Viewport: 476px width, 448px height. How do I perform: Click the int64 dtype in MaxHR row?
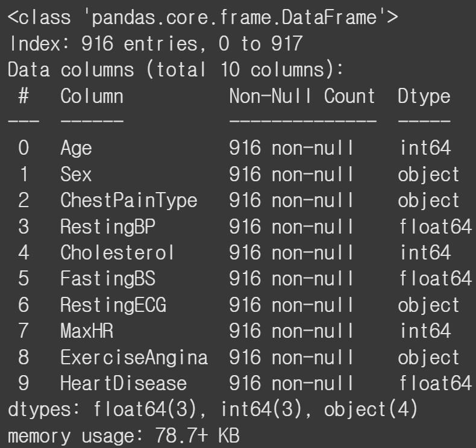(425, 331)
